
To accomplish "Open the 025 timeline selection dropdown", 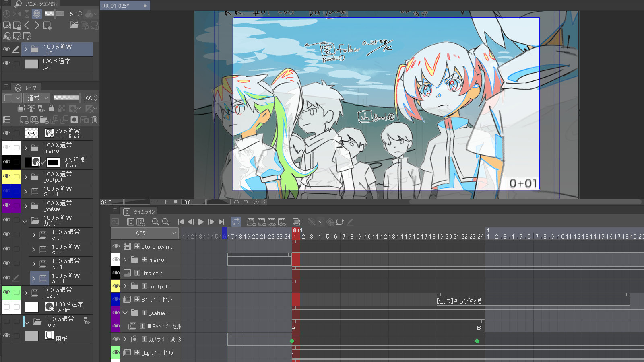I will (145, 233).
